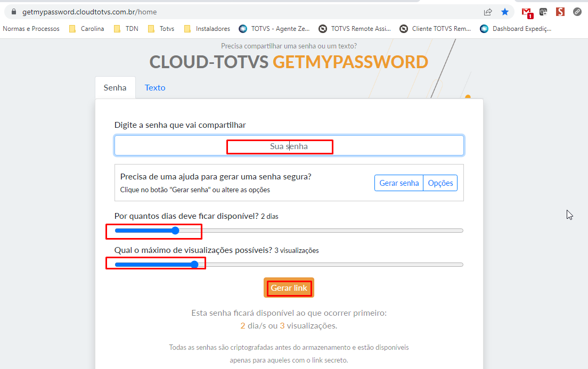This screenshot has width=588, height=369.
Task: Click the share page icon in address bar
Action: 487,12
